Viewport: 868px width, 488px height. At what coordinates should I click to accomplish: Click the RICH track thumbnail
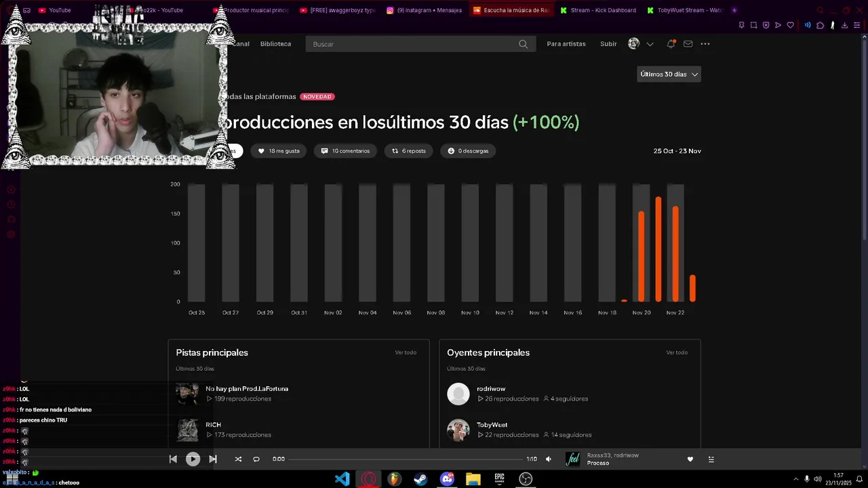[187, 430]
